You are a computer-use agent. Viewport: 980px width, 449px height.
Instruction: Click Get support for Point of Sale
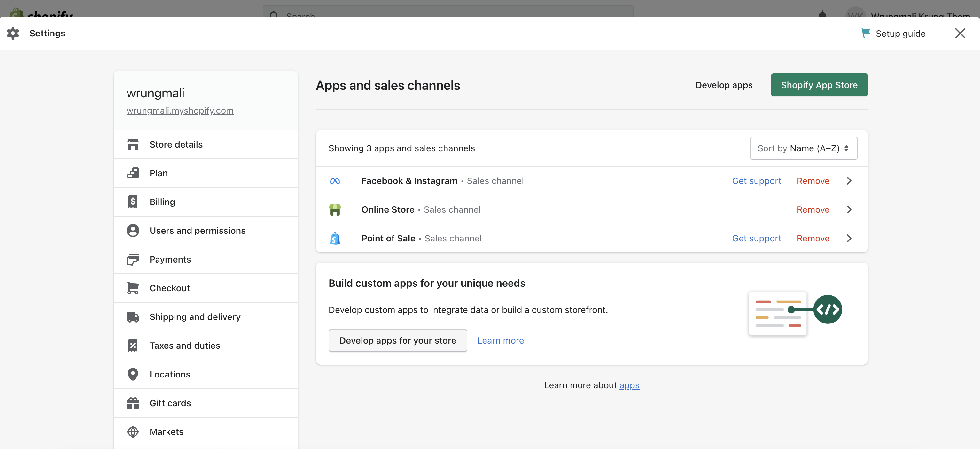pyautogui.click(x=756, y=238)
